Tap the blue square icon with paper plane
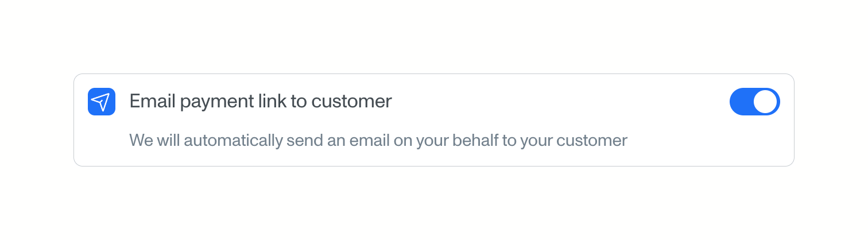The image size is (868, 240). [x=102, y=102]
